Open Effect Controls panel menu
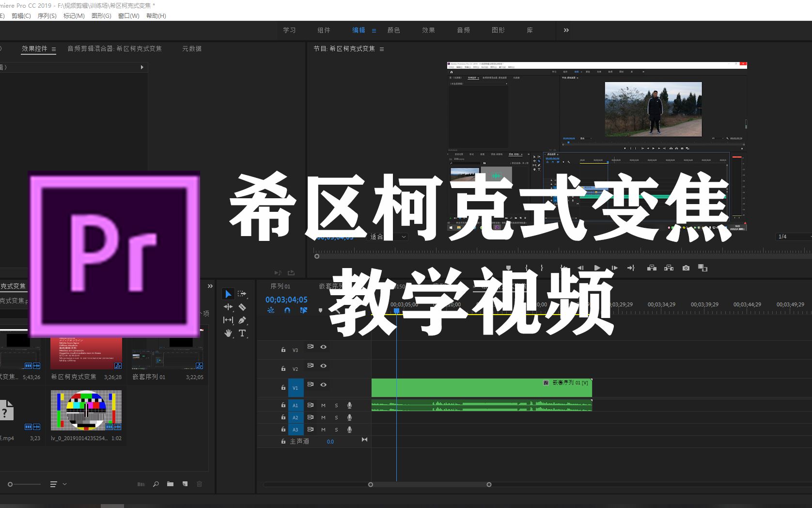The height and width of the screenshot is (508, 812). point(54,49)
